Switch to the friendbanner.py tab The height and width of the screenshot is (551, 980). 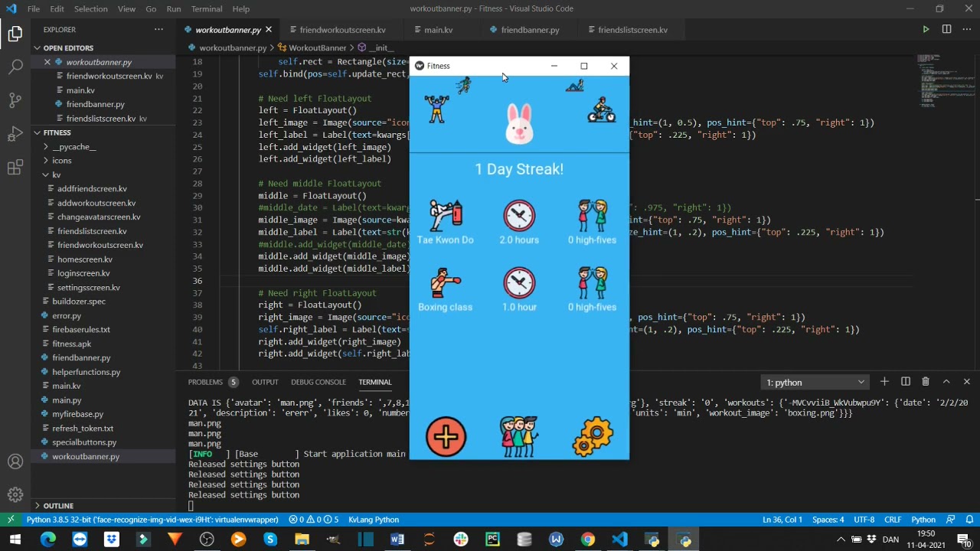pyautogui.click(x=530, y=30)
